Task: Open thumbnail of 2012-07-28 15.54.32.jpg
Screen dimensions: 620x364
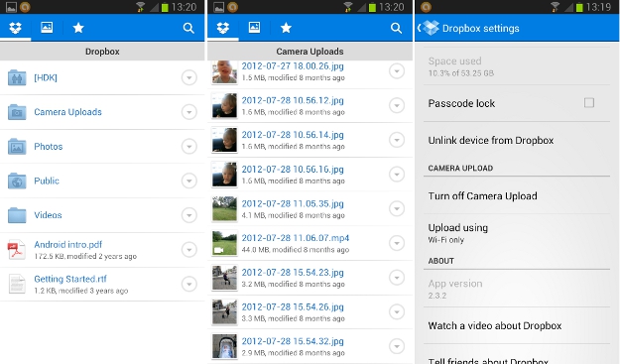Action: click(x=224, y=346)
